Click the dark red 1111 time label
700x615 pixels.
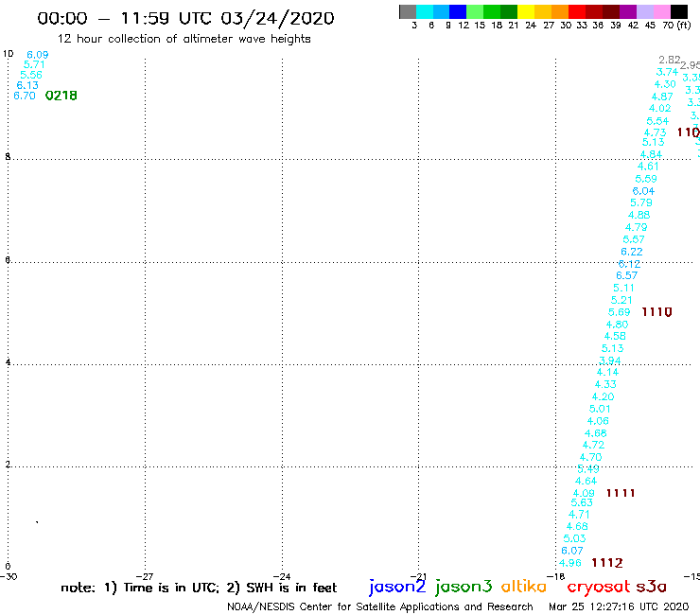[x=621, y=493]
